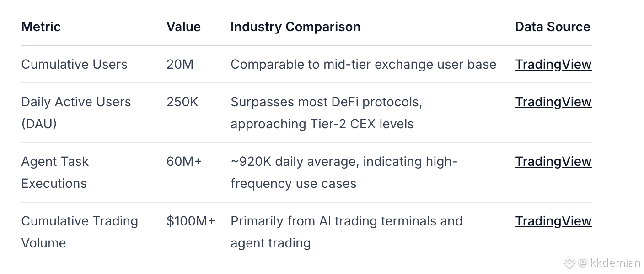This screenshot has height=274, width=644.
Task: Click the ~920K daily average description
Action: [344, 172]
